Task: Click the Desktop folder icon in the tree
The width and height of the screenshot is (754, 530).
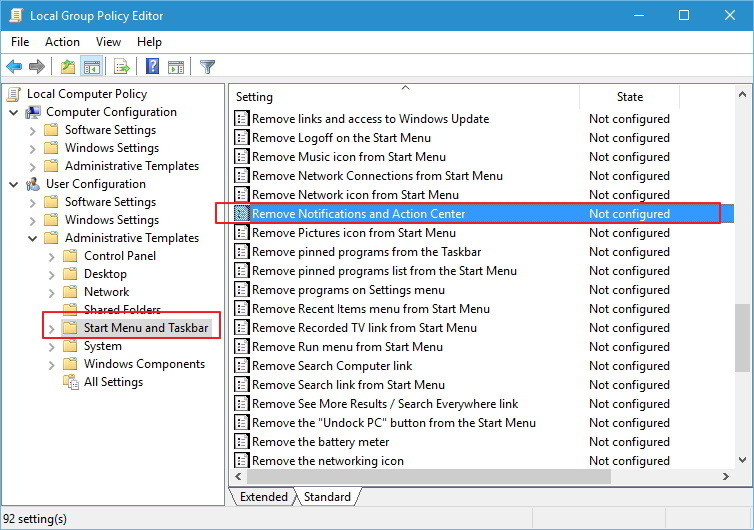Action: (70, 274)
